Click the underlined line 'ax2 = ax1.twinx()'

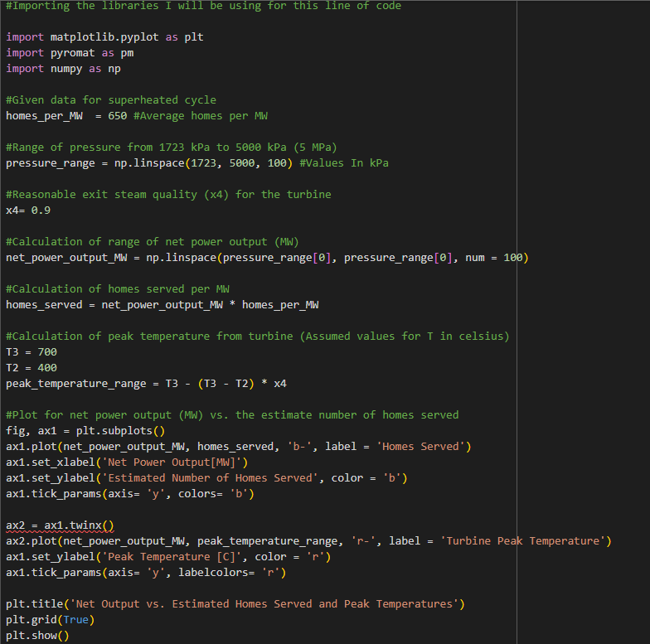point(60,525)
